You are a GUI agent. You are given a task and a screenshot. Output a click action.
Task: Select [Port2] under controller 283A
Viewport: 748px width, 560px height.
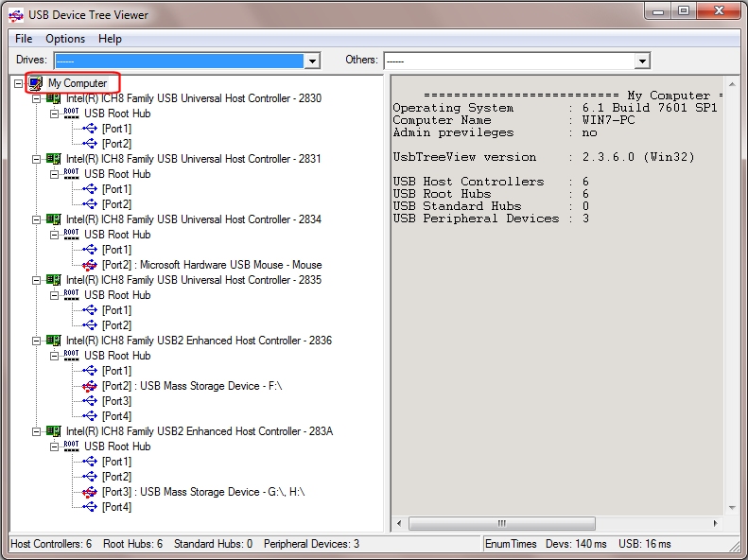pyautogui.click(x=116, y=478)
